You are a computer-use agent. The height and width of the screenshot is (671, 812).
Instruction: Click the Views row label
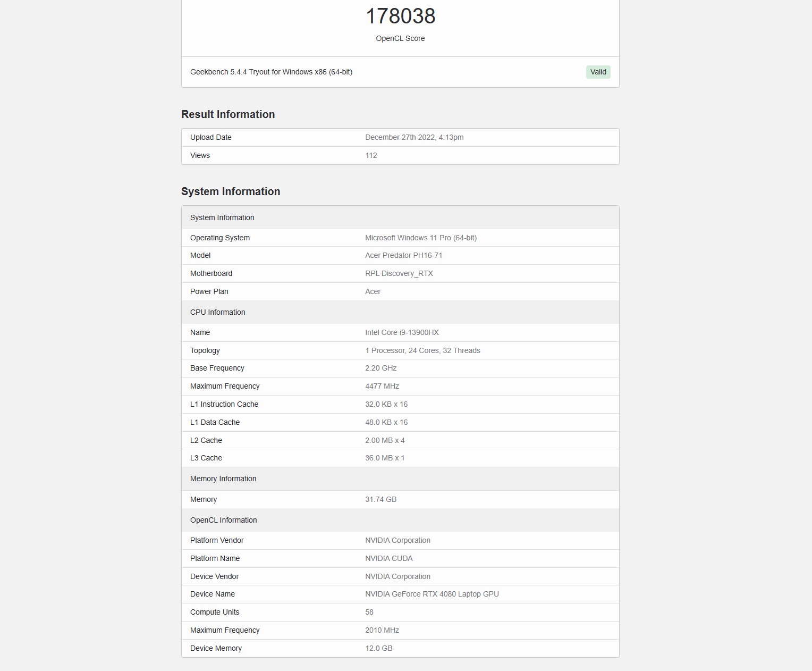pos(200,155)
